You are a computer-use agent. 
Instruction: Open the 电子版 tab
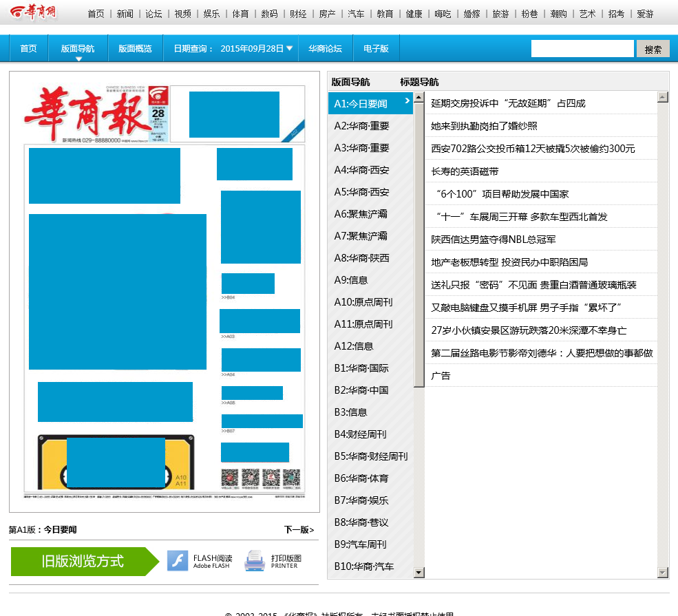pyautogui.click(x=376, y=49)
